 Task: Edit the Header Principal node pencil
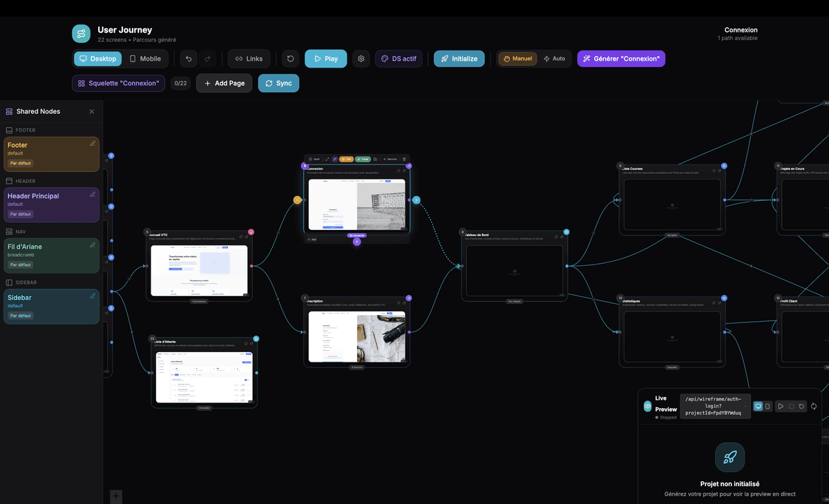[x=93, y=195]
